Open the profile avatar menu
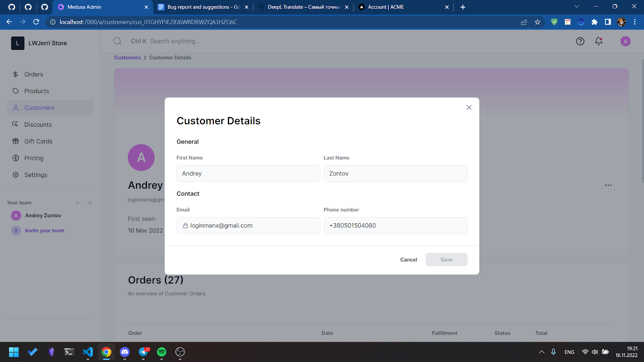 [x=625, y=41]
